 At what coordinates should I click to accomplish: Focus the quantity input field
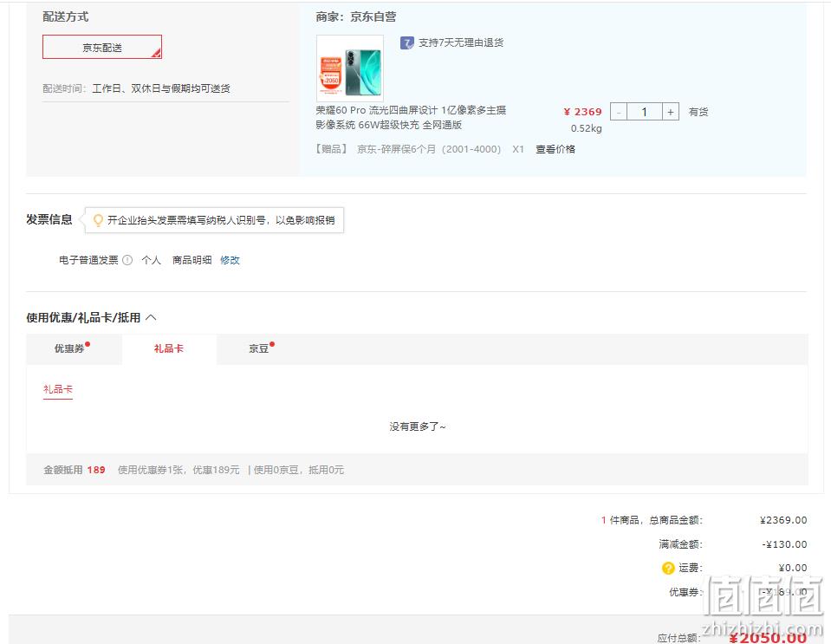click(645, 112)
